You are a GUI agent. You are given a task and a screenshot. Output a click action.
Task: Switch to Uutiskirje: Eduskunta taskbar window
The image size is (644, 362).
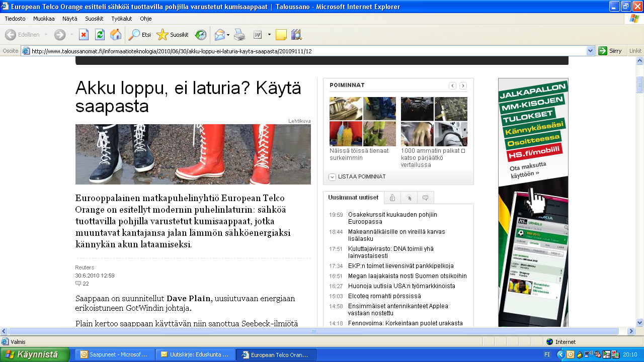click(195, 354)
